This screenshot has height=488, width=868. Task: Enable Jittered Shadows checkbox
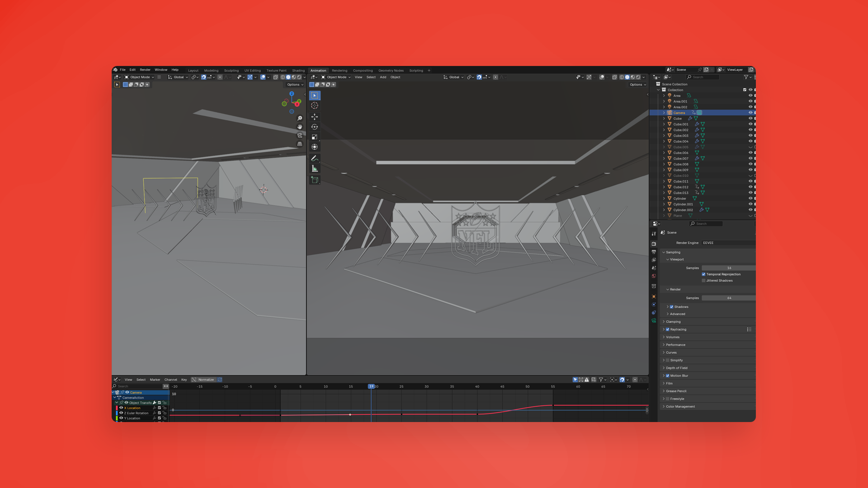point(703,281)
